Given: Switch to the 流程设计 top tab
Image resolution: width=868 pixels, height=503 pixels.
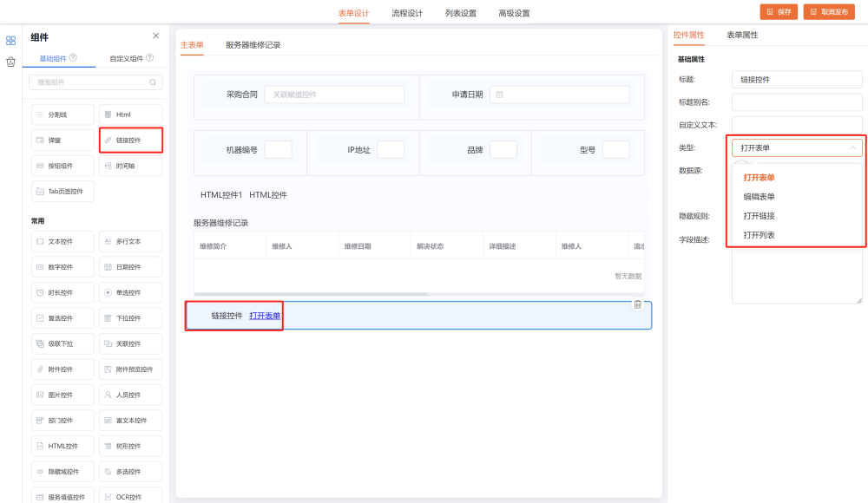Looking at the screenshot, I should tap(407, 13).
